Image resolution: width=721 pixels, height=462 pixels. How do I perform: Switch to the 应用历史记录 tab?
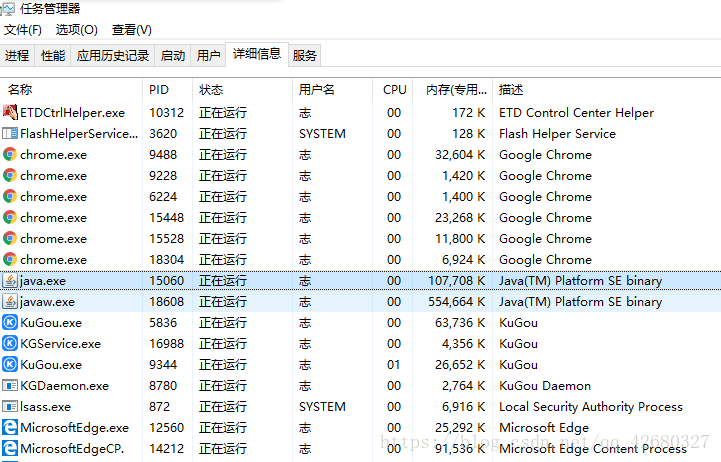pos(113,56)
